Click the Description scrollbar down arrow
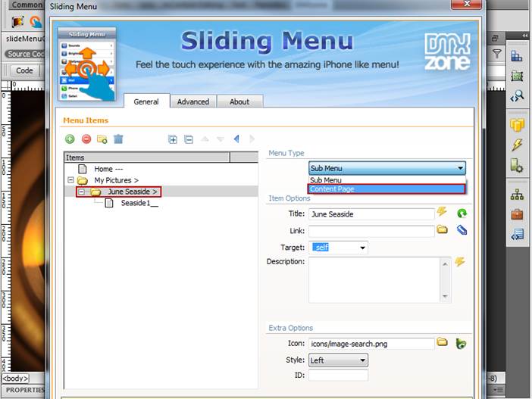Viewport: 532px width, 399px height. 445,296
